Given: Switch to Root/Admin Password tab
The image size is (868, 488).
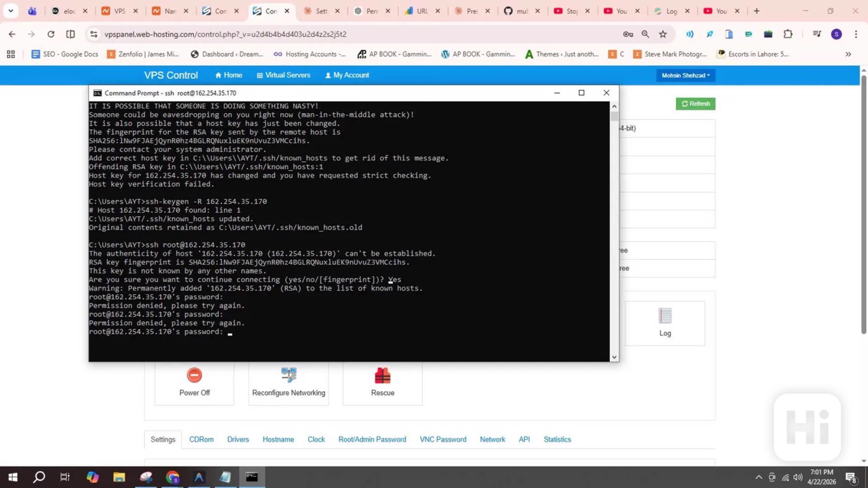Looking at the screenshot, I should pyautogui.click(x=372, y=439).
